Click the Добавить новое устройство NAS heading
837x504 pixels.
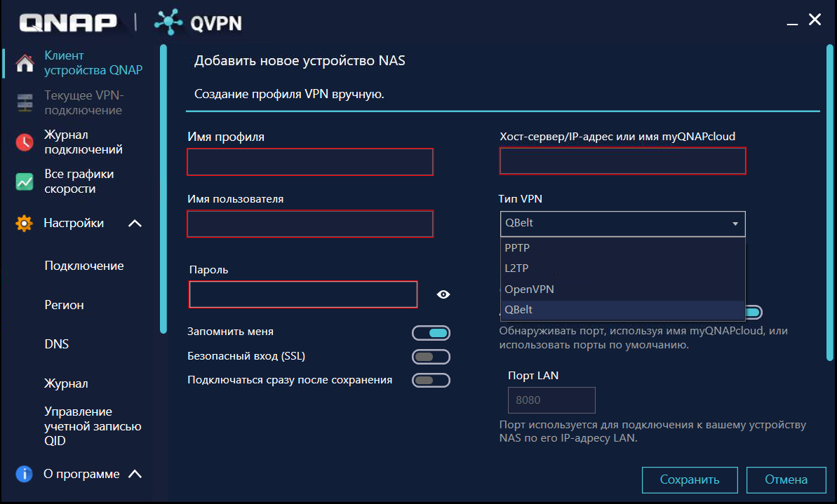point(300,61)
